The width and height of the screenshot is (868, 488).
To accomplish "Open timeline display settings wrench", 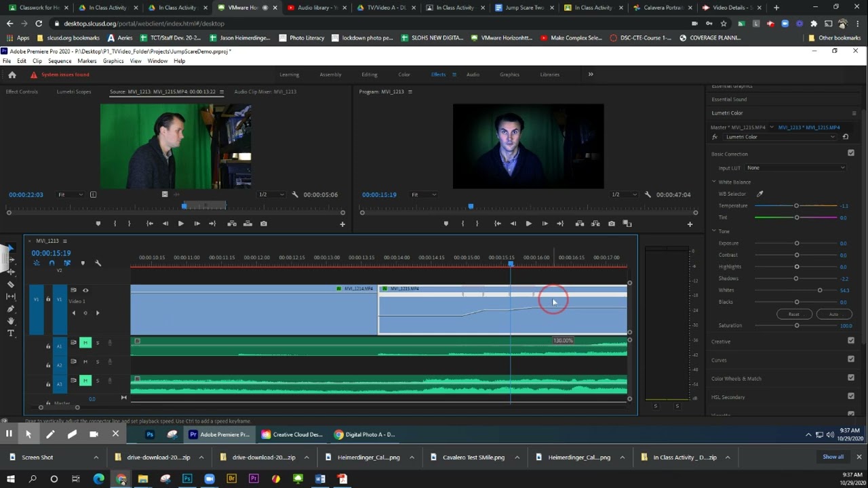I will pos(98,263).
